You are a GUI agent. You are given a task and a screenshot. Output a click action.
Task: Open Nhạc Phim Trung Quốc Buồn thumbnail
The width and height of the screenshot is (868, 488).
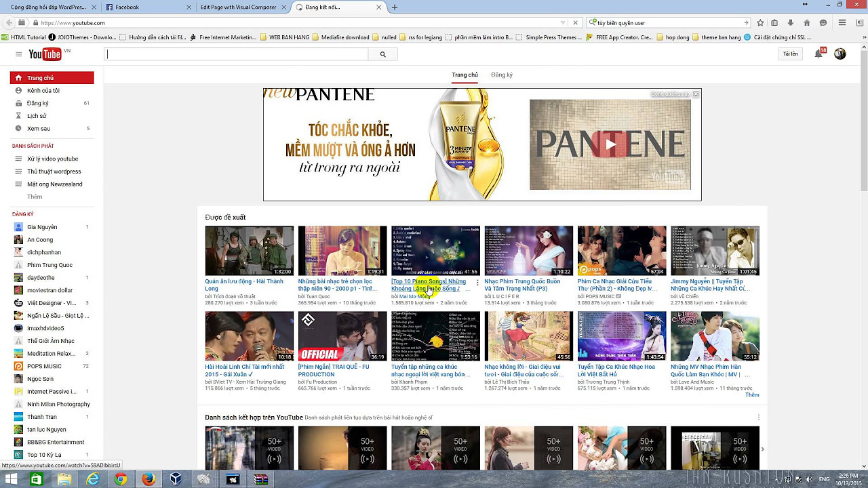pyautogui.click(x=529, y=251)
